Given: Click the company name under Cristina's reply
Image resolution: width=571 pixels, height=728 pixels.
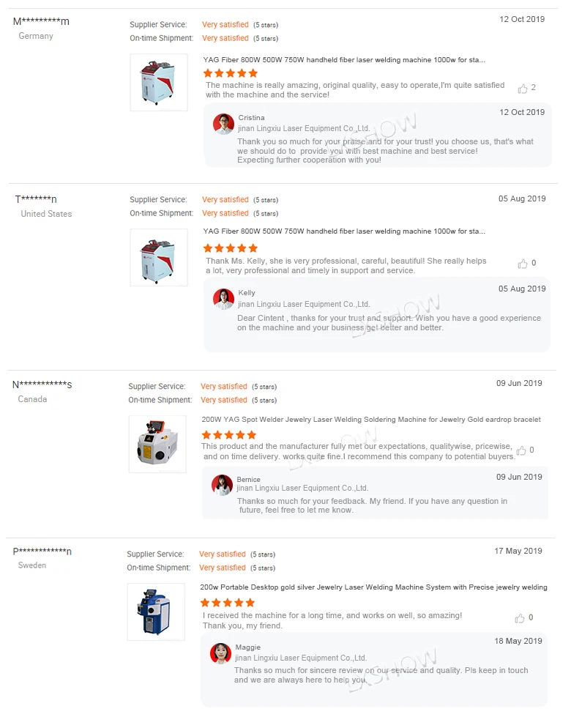Looking at the screenshot, I should pos(303,129).
